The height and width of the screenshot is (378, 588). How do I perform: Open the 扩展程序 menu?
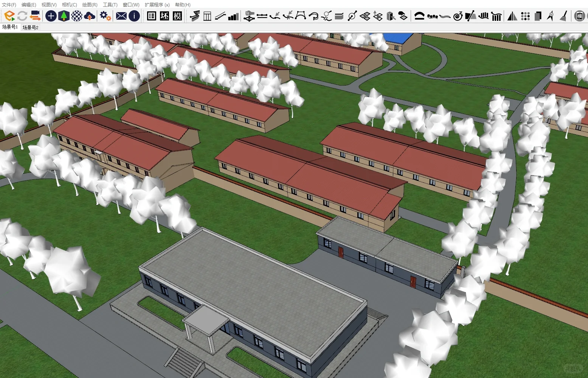[157, 5]
